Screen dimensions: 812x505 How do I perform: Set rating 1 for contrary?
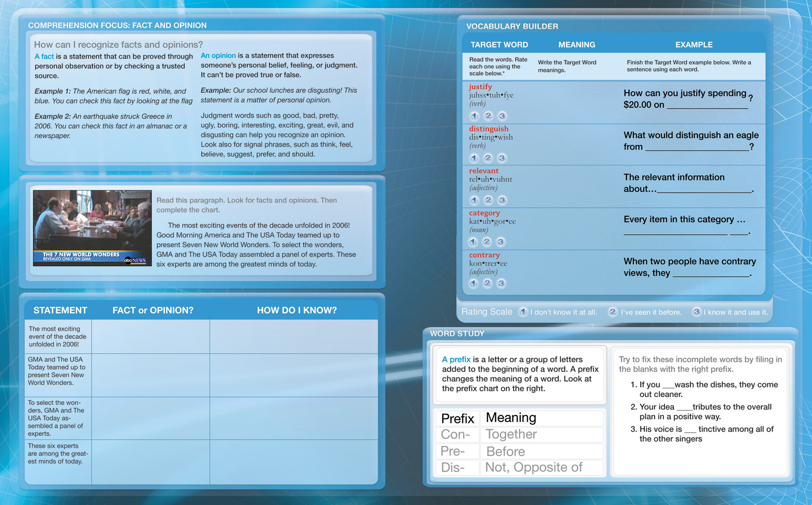pos(473,284)
